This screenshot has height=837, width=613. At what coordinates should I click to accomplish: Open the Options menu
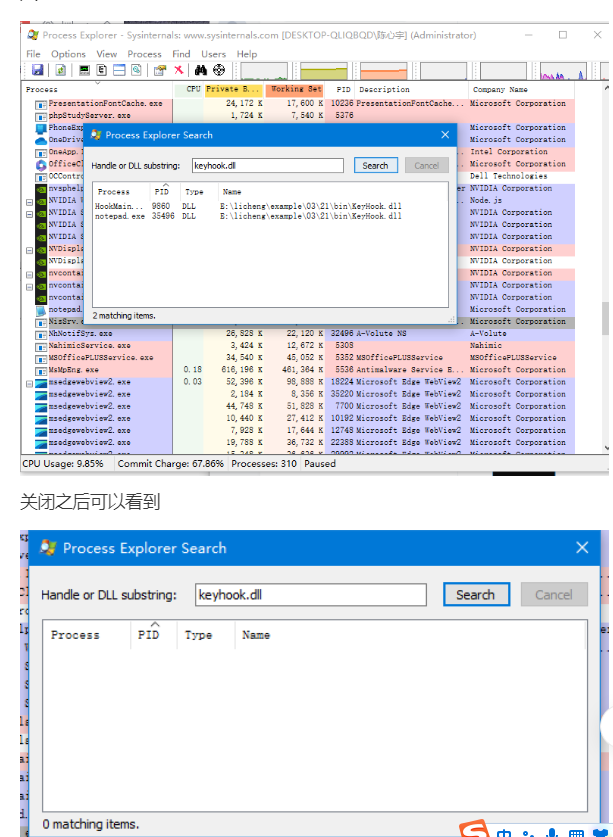point(68,54)
